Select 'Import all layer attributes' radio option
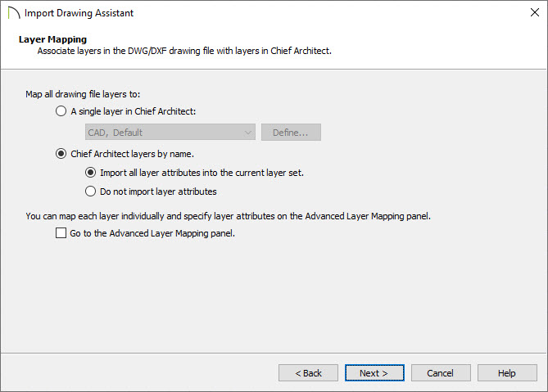Screen dimensions: 548x392 (91, 173)
